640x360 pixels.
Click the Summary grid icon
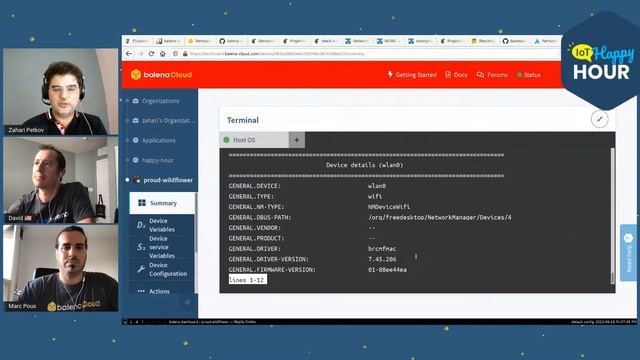tap(142, 203)
